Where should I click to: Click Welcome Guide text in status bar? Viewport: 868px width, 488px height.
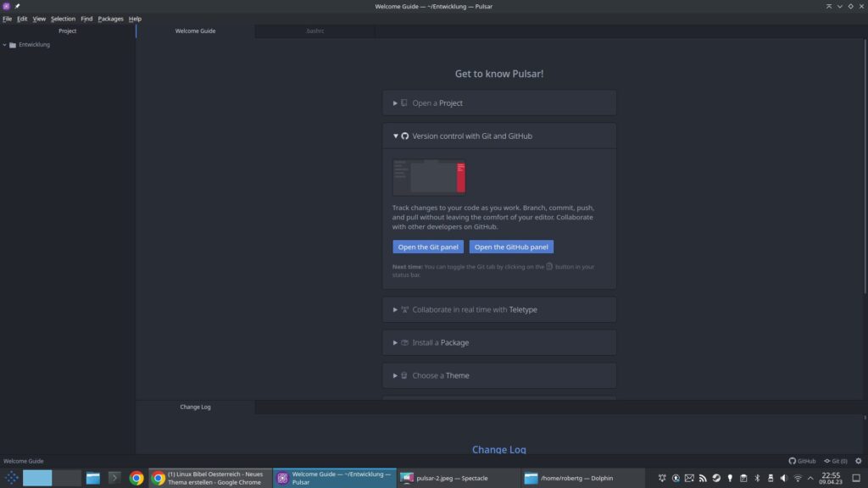coord(23,462)
